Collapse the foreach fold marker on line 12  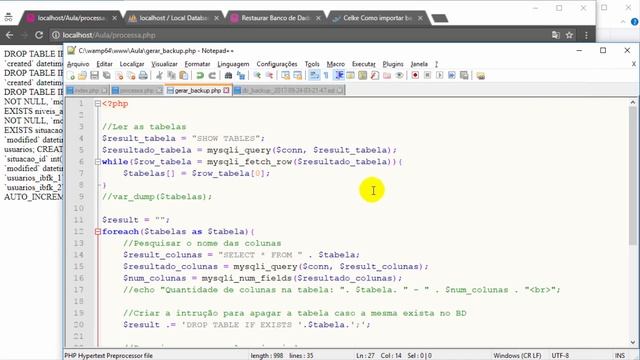pos(98,232)
